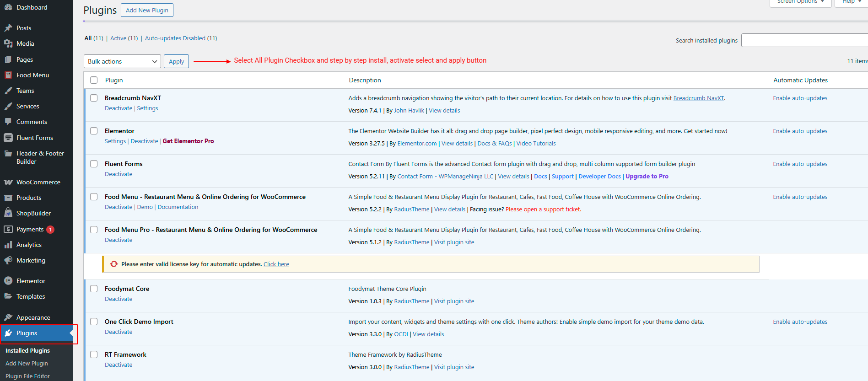Screen dimensions: 868x381
Task: Click the Payments dollar icon
Action: [x=8, y=229]
